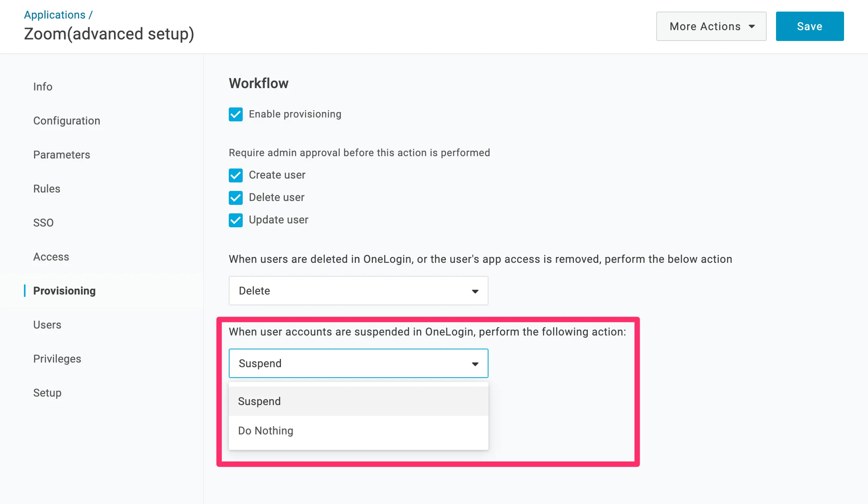Viewport: 868px width, 504px height.
Task: Go to the Setup tab
Action: 47,393
